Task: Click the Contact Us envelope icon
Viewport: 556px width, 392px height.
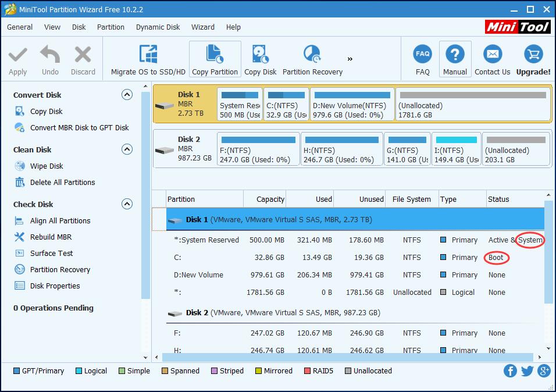Action: [x=493, y=54]
